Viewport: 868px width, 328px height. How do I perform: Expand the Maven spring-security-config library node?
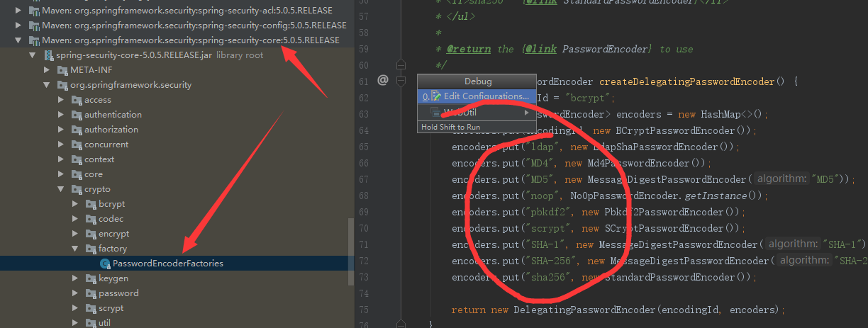tap(18, 26)
